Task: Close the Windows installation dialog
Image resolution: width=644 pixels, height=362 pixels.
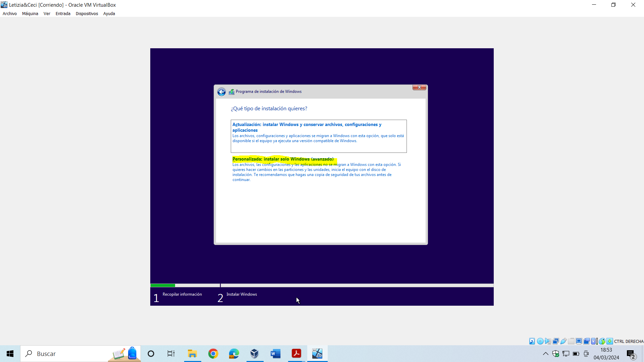Action: [419, 87]
